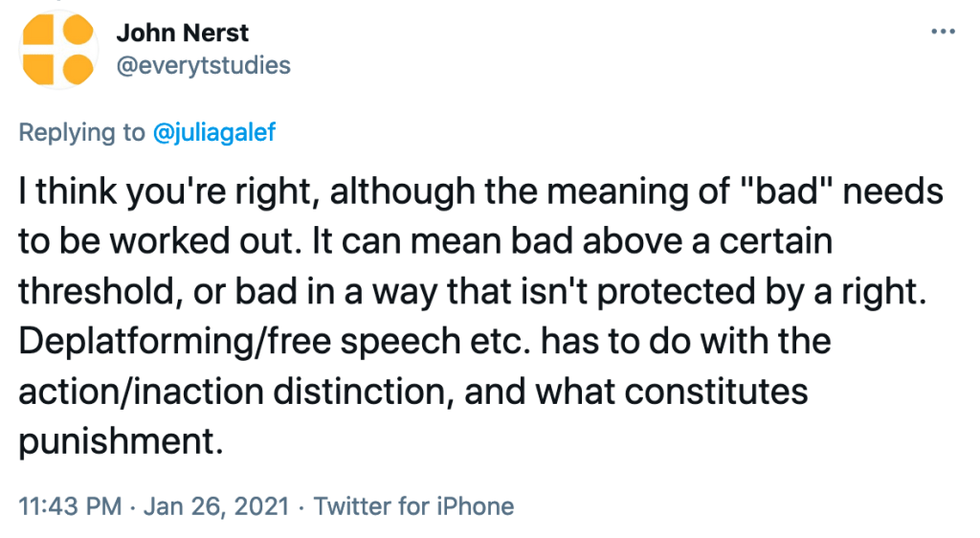Image resolution: width=980 pixels, height=538 pixels.
Task: Click the 11:43 PM timestamp
Action: click(70, 505)
